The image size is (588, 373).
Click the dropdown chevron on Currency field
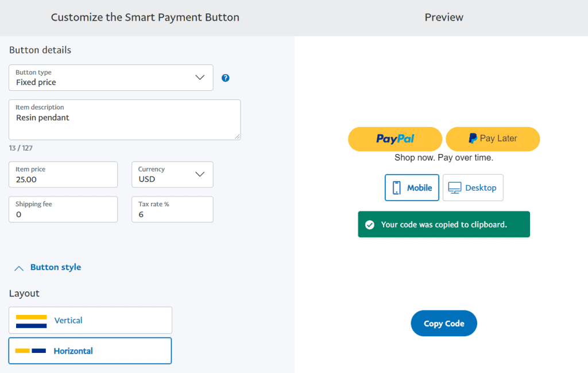(x=199, y=174)
